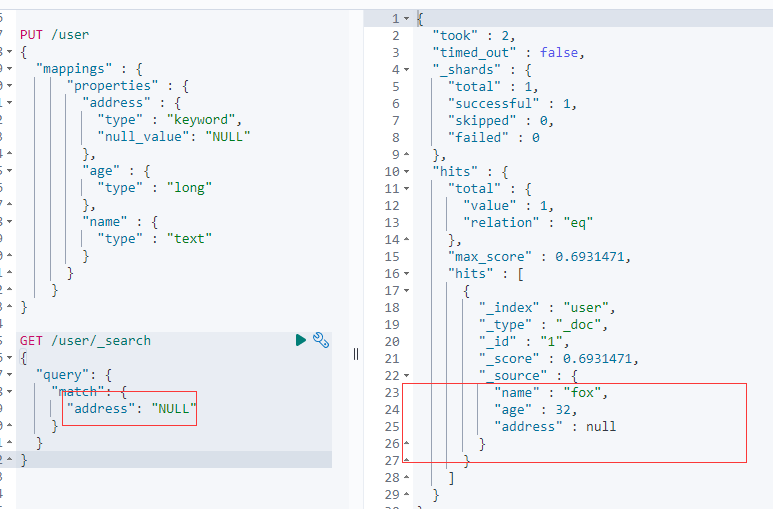
Task: Click the "name" : "fox" response line
Action: (551, 393)
